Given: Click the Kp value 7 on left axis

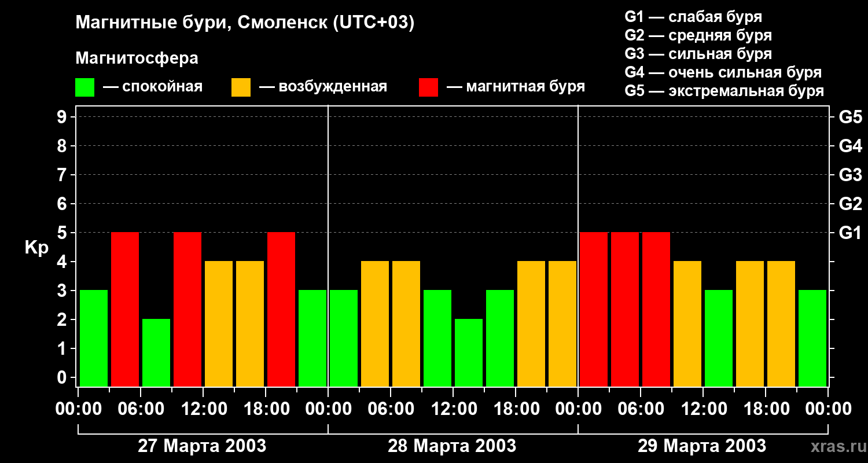Looking at the screenshot, I should click(62, 175).
